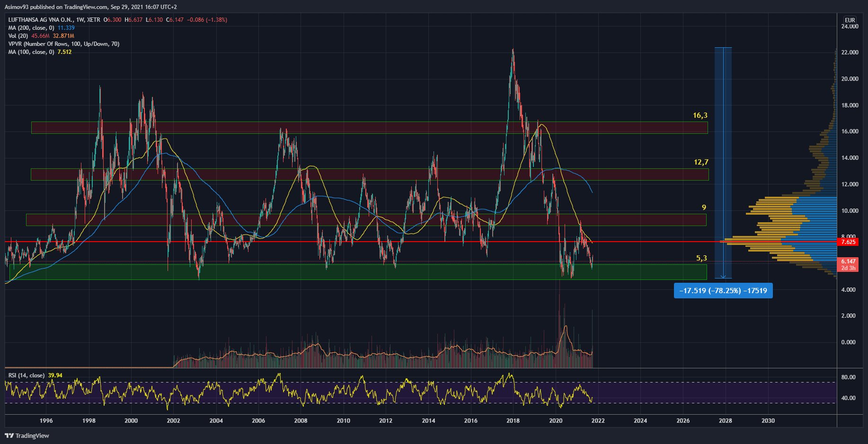This screenshot has width=868, height=444.
Task: Select the RSI (14, close) indicator label
Action: 27,375
